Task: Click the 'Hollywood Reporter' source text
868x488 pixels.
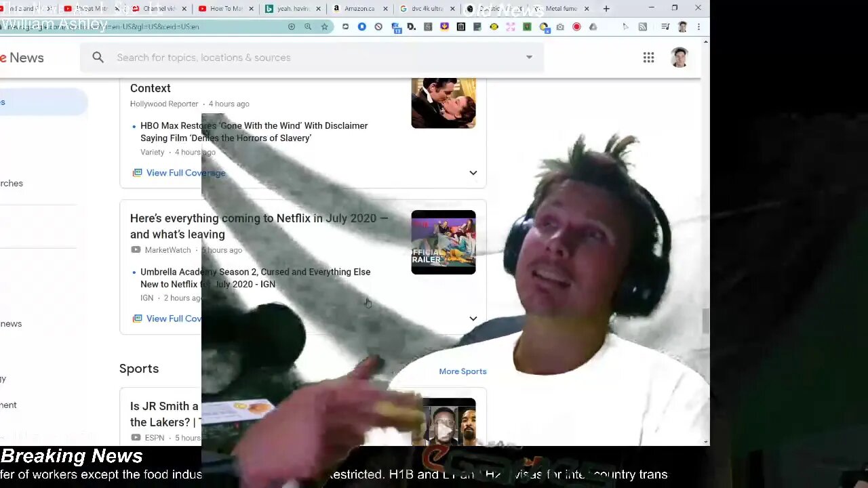Action: [x=164, y=104]
